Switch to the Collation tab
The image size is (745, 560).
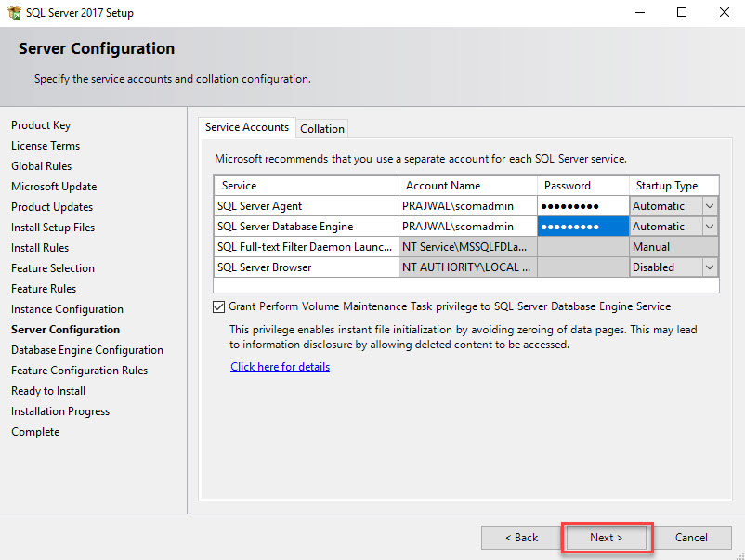(322, 129)
